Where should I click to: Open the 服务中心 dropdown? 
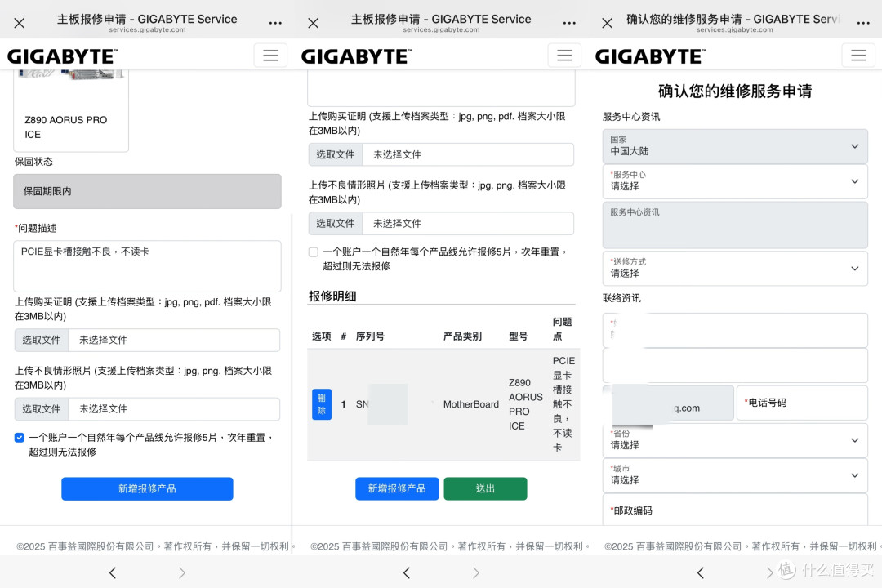click(735, 181)
